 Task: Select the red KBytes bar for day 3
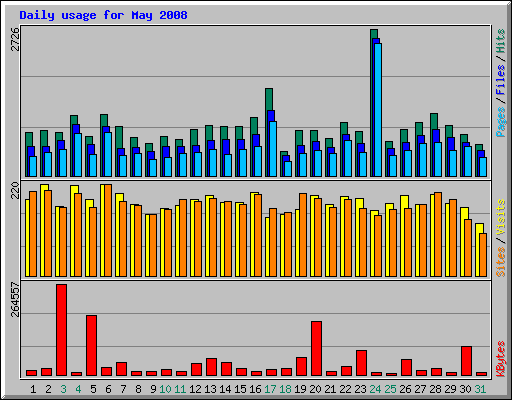[61, 330]
